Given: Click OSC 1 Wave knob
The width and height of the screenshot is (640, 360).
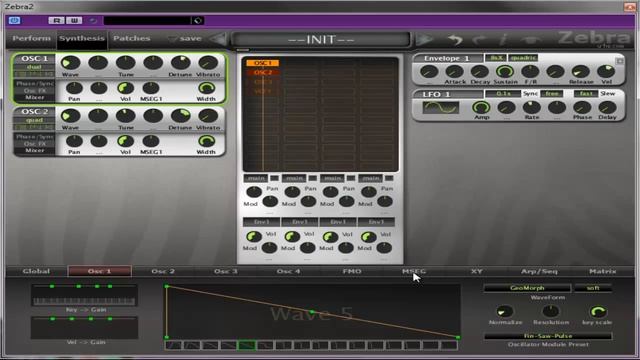Looking at the screenshot, I should click(71, 63).
